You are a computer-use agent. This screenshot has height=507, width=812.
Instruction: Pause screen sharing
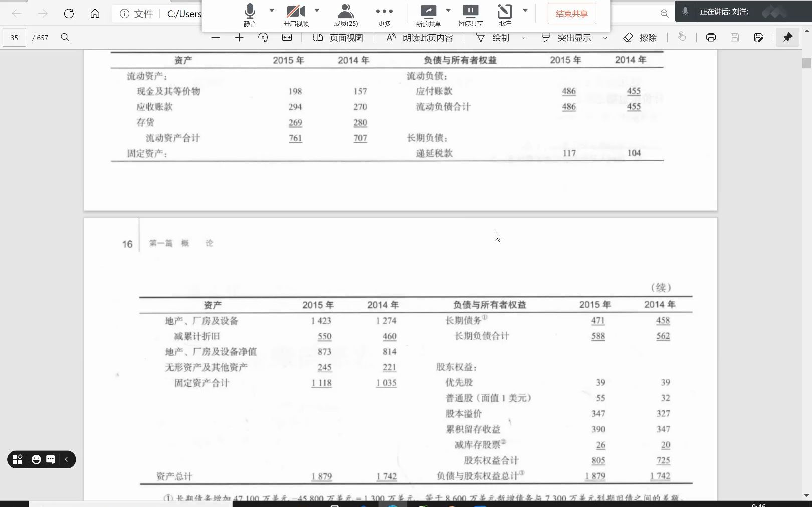(471, 15)
